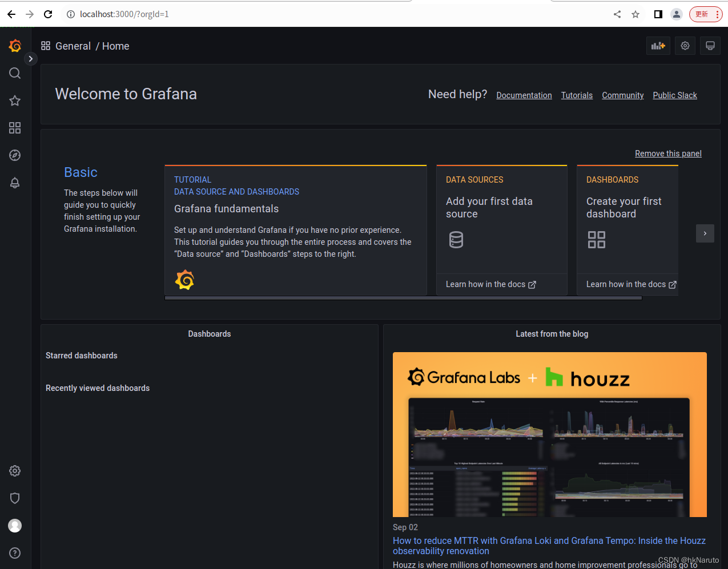Click Recently viewed dashboards heading
This screenshot has width=728, height=569.
pyautogui.click(x=98, y=388)
